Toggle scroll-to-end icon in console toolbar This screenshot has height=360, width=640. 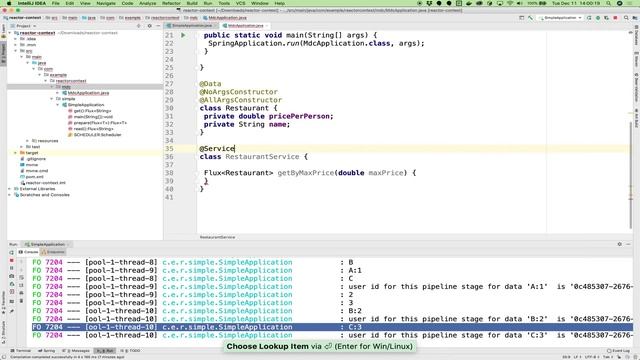pyautogui.click(x=21, y=285)
